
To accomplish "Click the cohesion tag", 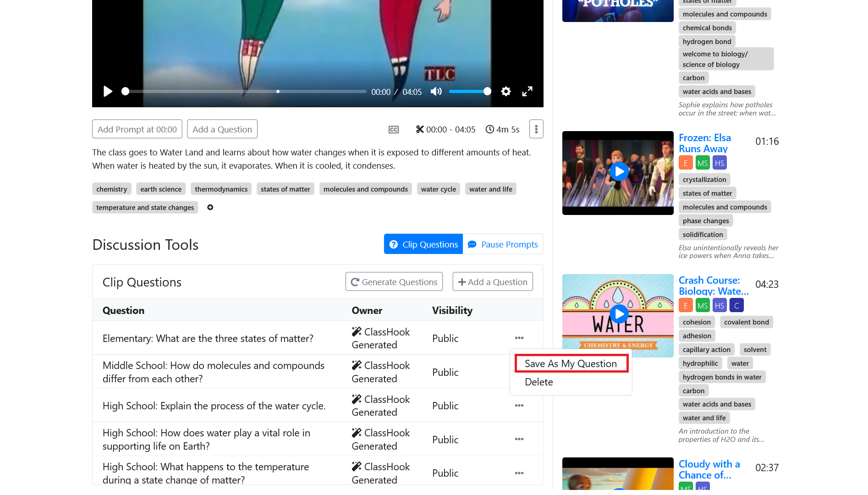I will coord(697,322).
